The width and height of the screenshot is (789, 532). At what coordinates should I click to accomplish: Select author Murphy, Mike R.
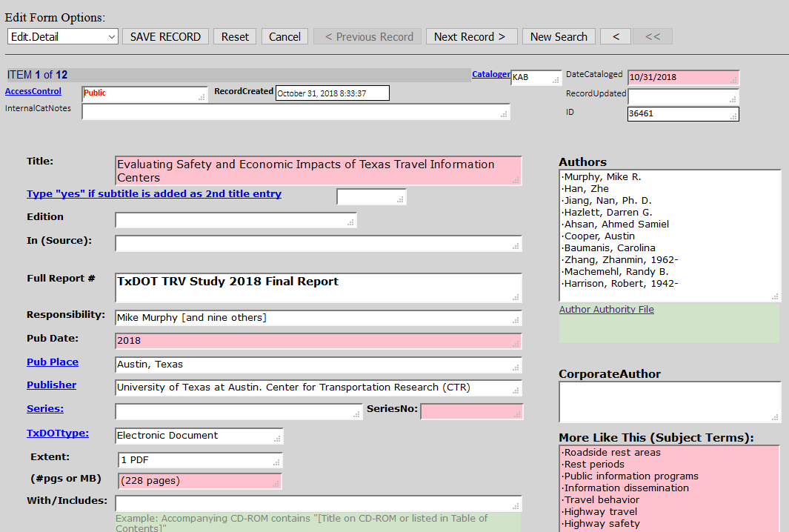[602, 176]
